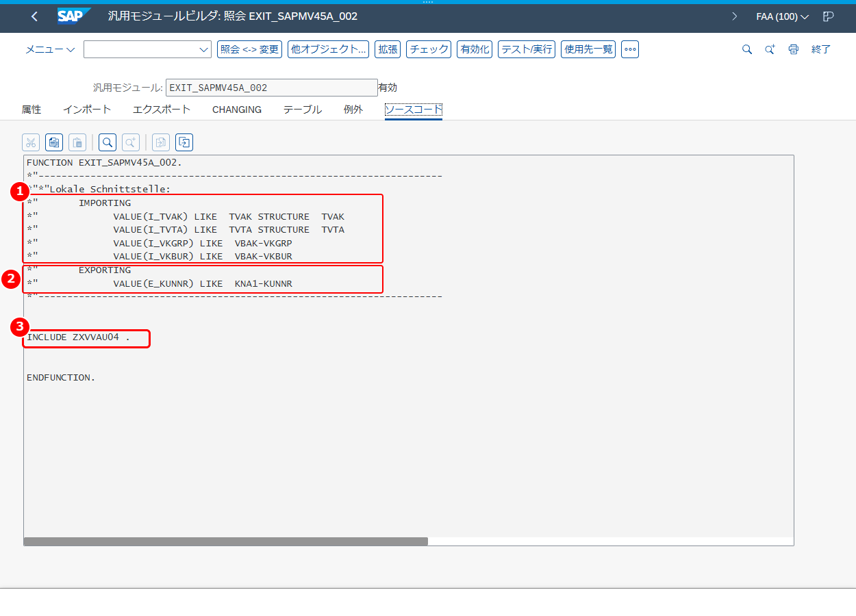
Task: Click the 汎用モジュール name field
Action: [x=271, y=88]
